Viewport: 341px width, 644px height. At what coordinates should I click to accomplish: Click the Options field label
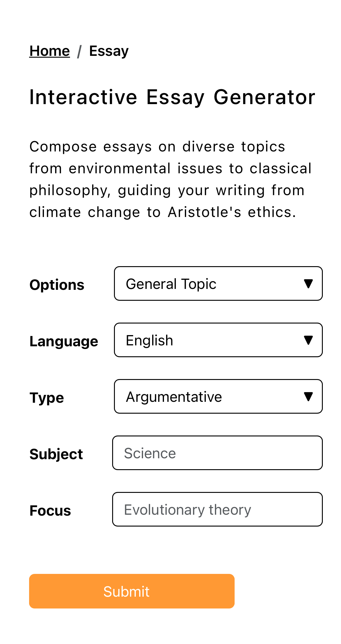pyautogui.click(x=57, y=285)
